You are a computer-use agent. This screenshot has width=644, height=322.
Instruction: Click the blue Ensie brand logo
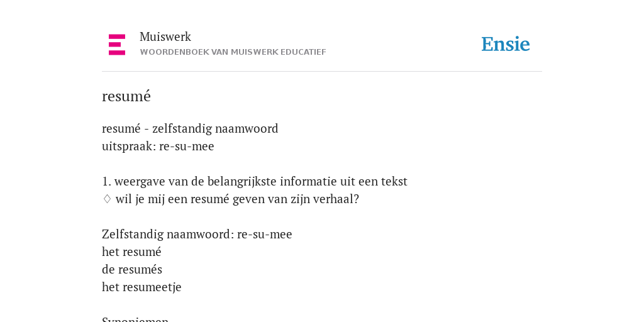(x=506, y=44)
